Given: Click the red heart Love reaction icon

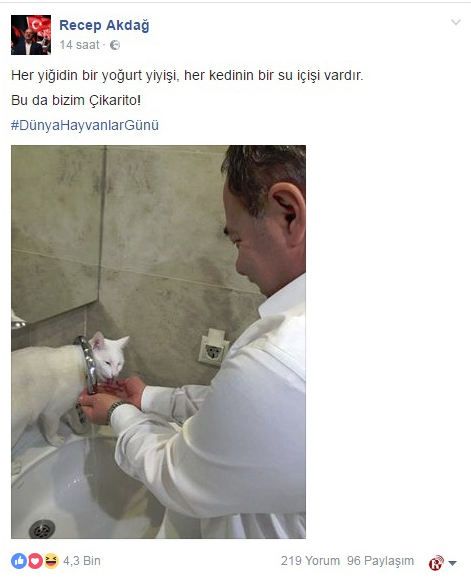Looking at the screenshot, I should (x=35, y=561).
